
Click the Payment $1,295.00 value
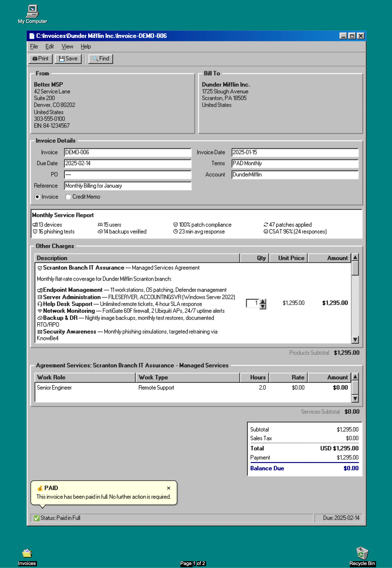click(348, 458)
